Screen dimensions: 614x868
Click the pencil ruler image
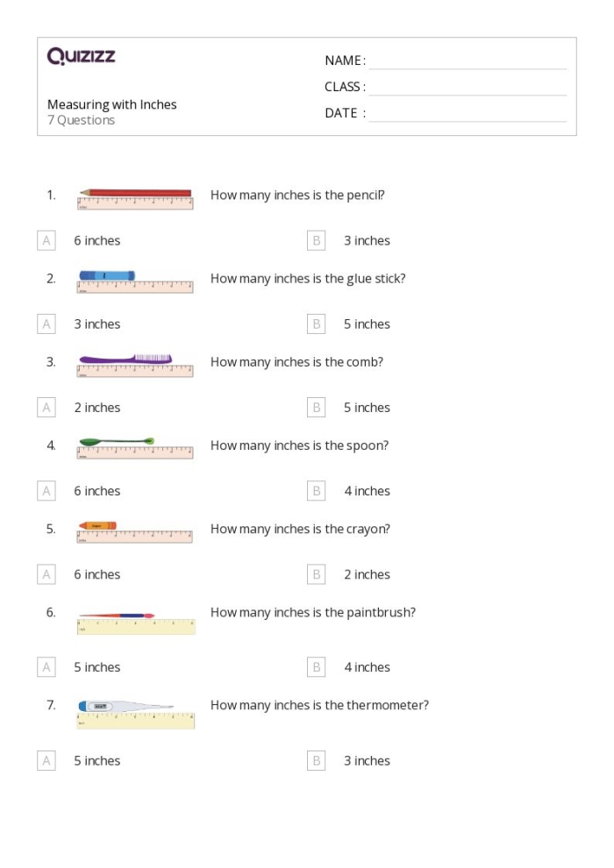135,198
